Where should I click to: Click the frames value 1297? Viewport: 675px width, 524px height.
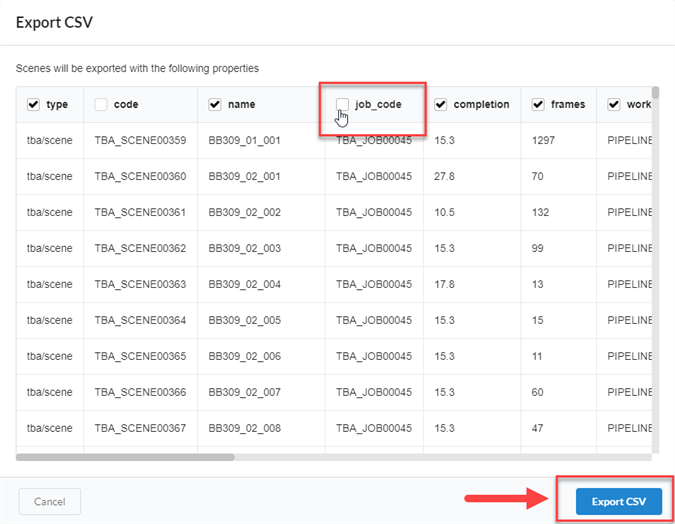click(543, 140)
